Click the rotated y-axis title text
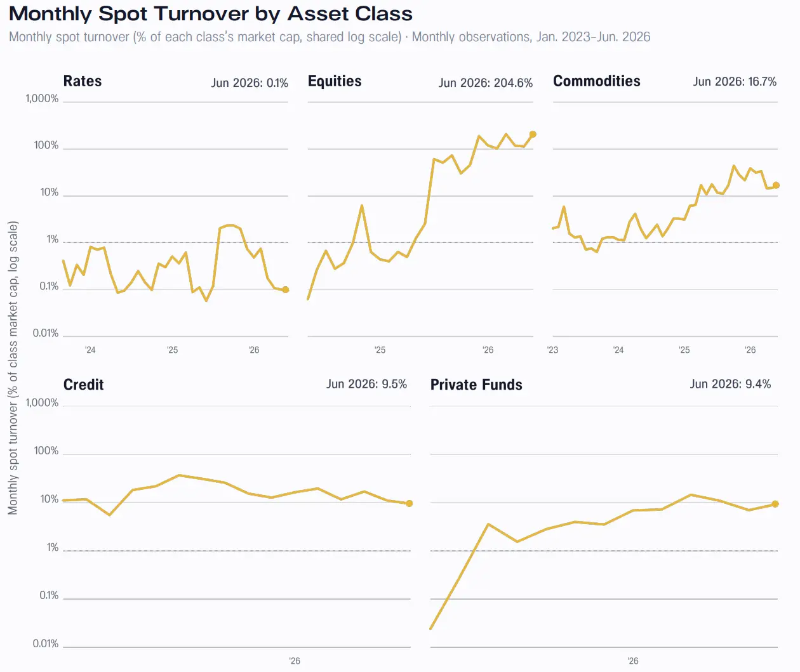This screenshot has height=672, width=800. pyautogui.click(x=13, y=368)
